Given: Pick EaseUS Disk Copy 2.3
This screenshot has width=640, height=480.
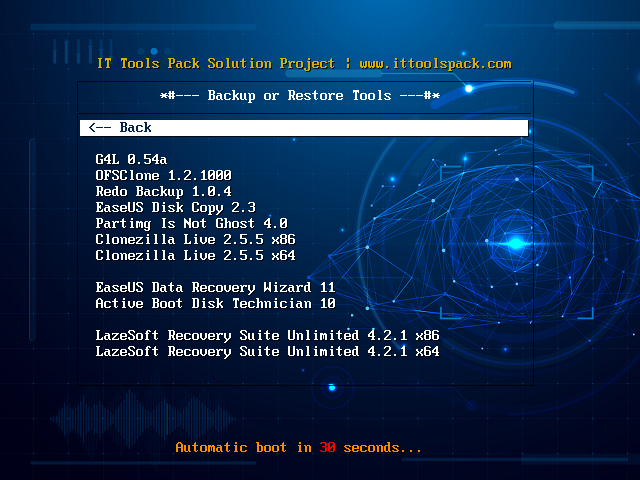Looking at the screenshot, I should tap(176, 207).
